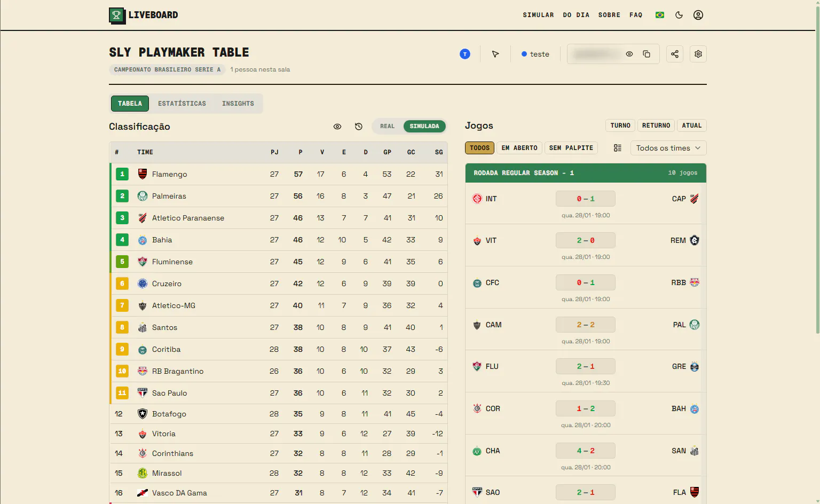The image size is (820, 504).
Task: Open share options for the room
Action: tap(675, 54)
